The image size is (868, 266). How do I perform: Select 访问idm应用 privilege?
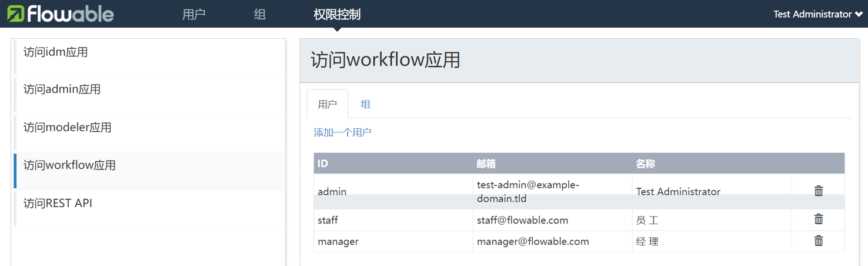tap(56, 52)
